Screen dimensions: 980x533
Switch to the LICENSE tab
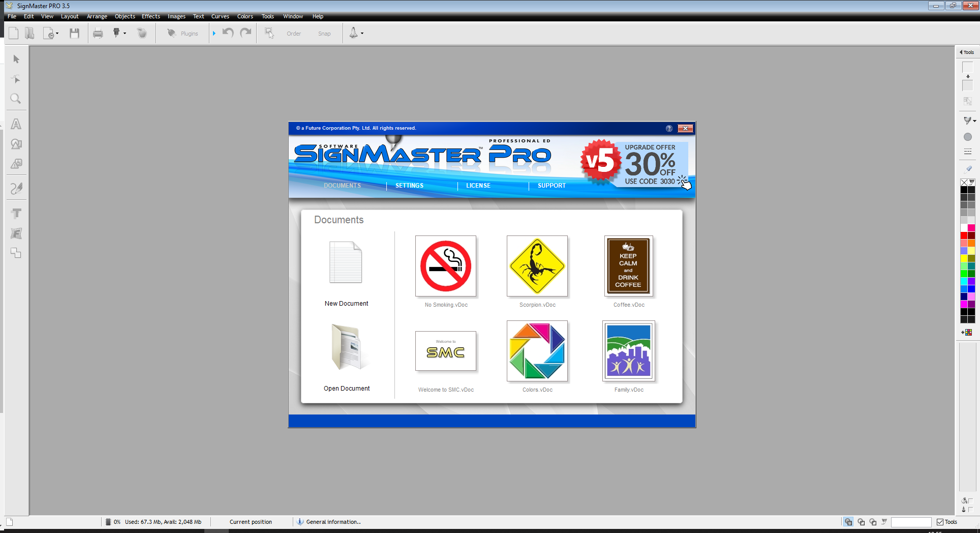pos(478,186)
